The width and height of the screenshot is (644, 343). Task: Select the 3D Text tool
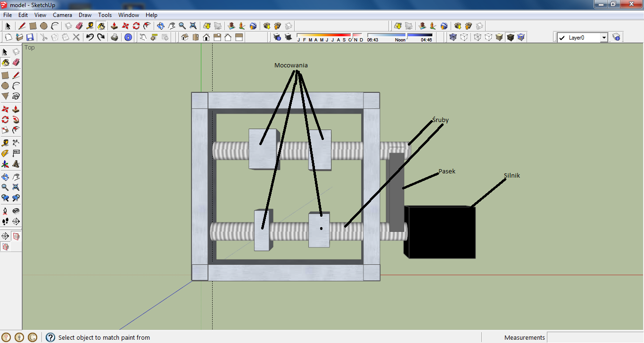(16, 164)
